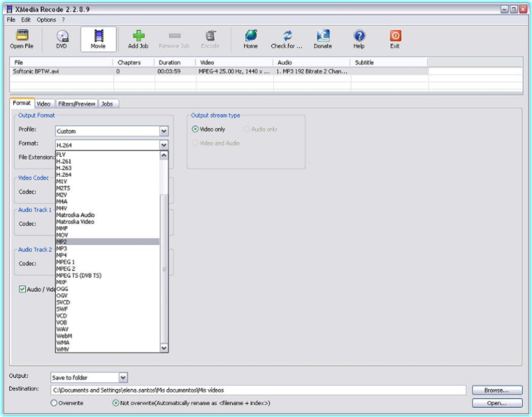Click the Destination path field
Screen dimensions: 532x417
pos(259,390)
